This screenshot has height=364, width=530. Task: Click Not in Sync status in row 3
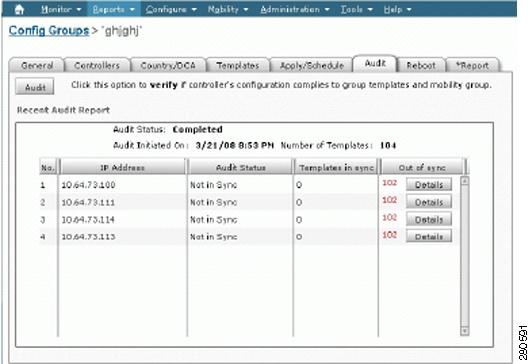pos(213,220)
